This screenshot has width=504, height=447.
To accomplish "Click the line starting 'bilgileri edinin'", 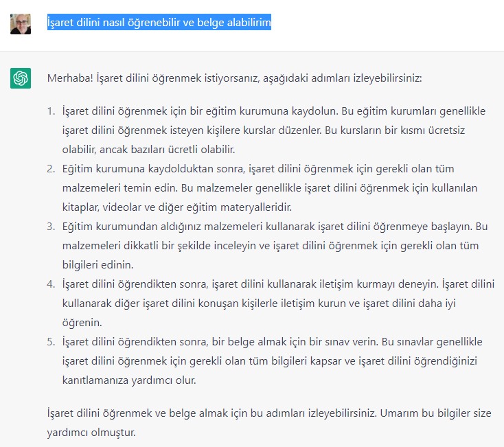I will (97, 264).
